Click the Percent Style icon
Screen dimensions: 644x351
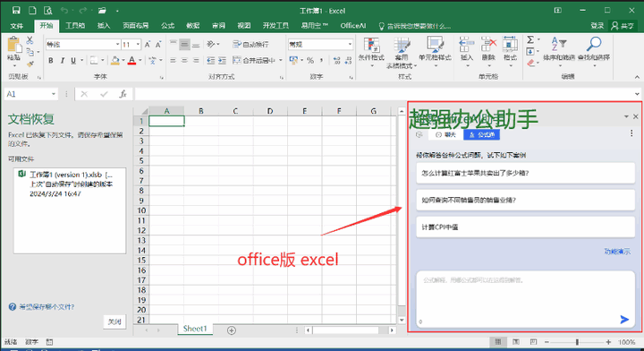pos(310,60)
